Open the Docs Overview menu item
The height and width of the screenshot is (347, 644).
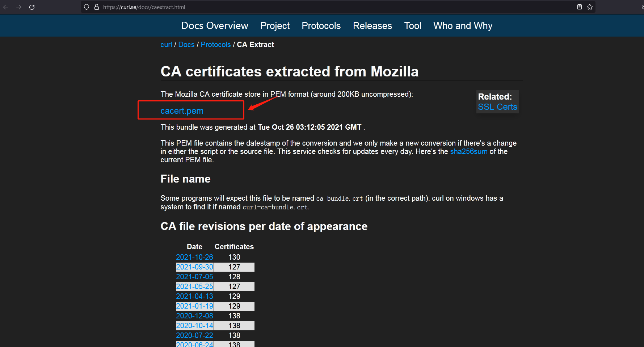[x=214, y=25]
